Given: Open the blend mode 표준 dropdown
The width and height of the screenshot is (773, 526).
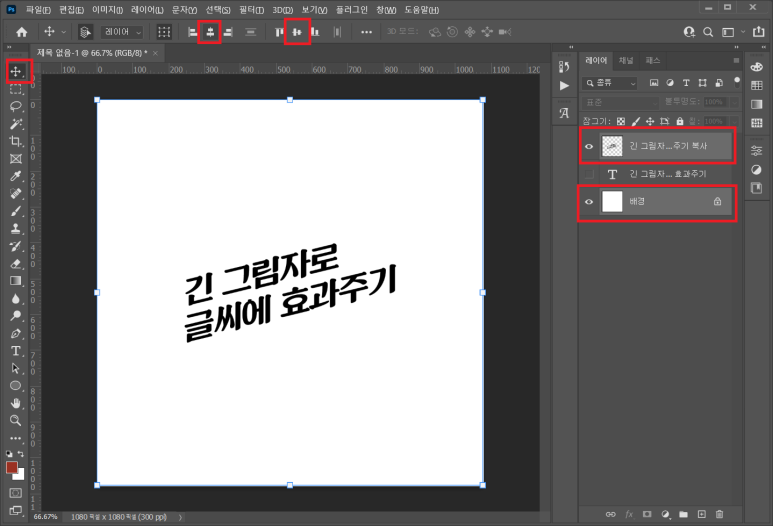Looking at the screenshot, I should point(620,103).
